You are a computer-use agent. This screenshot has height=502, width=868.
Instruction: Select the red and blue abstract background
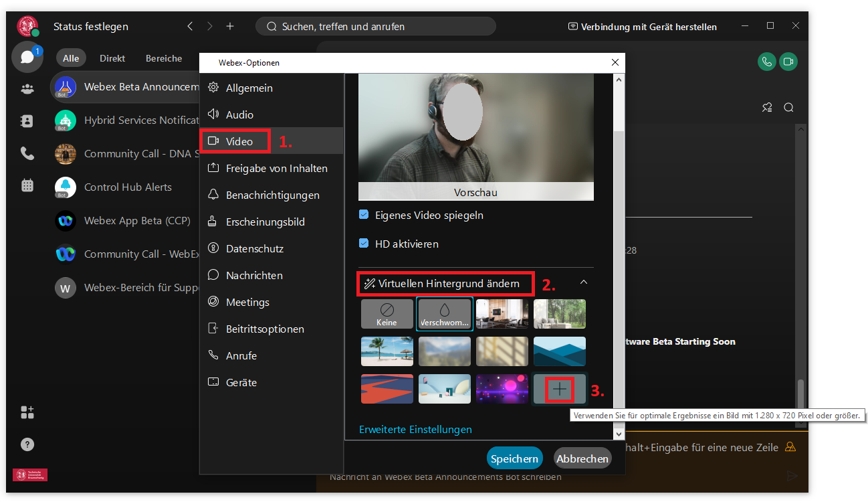coord(387,389)
